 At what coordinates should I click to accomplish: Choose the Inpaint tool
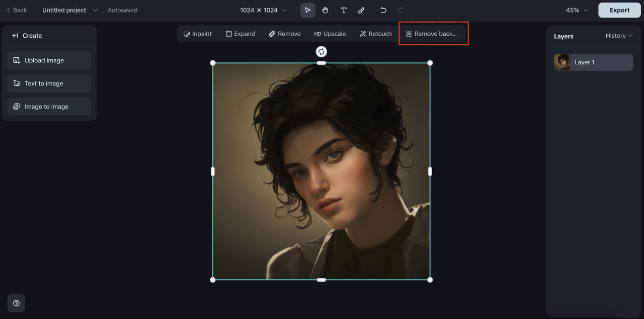[198, 34]
